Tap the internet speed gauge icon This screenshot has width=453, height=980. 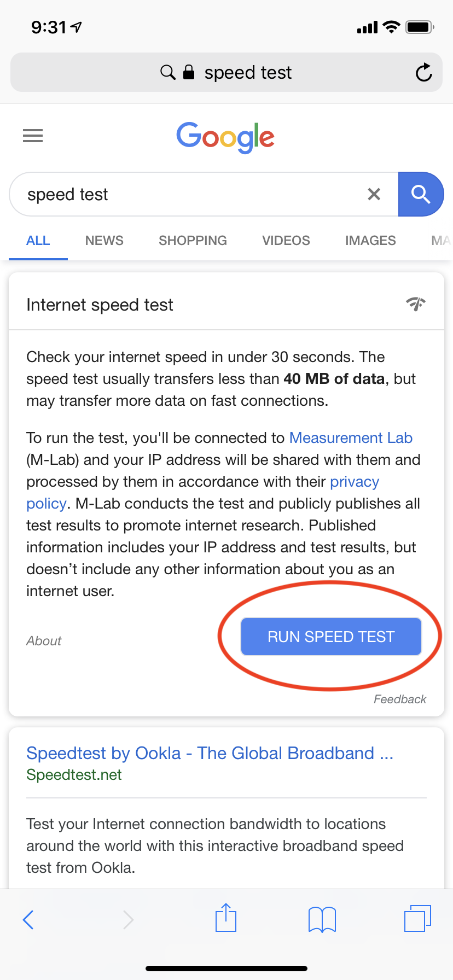(x=416, y=304)
